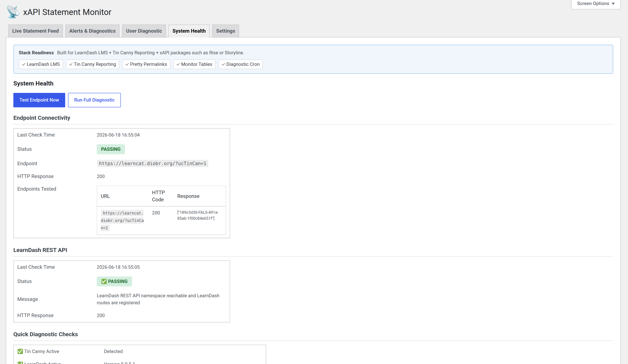
Task: Click the LearnDash REST API heading
Action: [x=40, y=250]
